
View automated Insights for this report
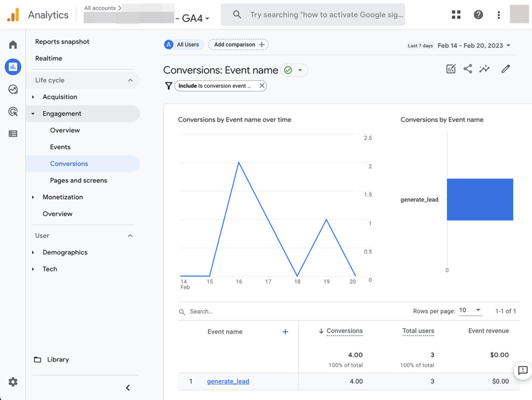[485, 68]
